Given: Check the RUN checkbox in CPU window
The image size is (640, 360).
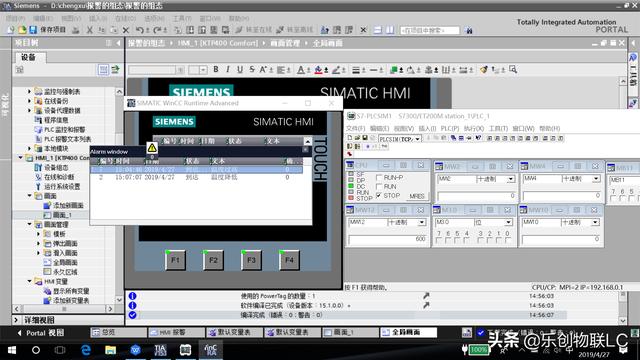Looking at the screenshot, I should [379, 187].
